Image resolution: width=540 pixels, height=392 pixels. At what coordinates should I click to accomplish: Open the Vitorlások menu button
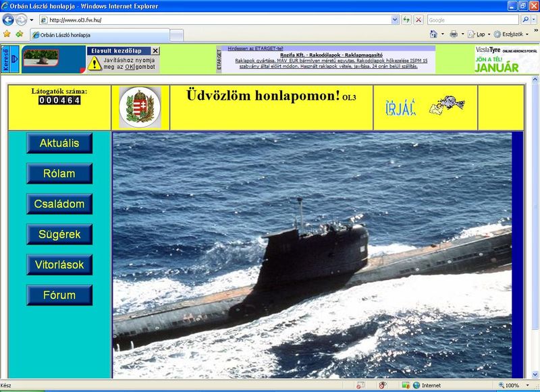[59, 264]
